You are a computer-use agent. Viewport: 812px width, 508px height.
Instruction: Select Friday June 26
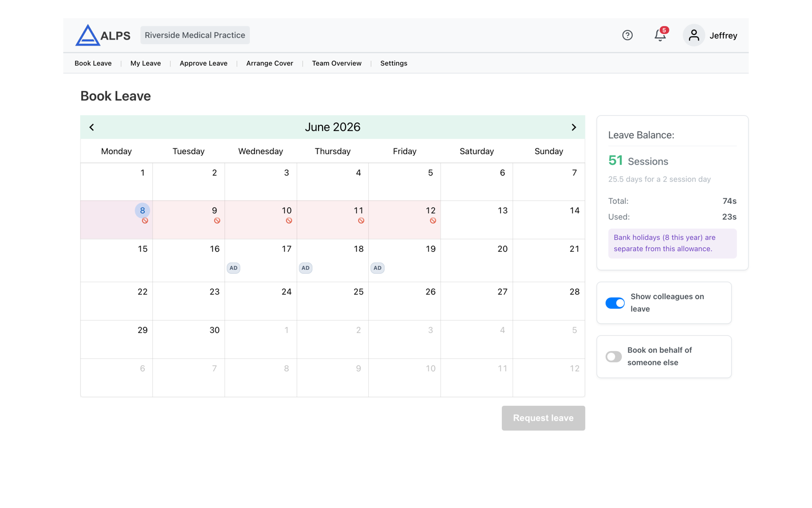pyautogui.click(x=405, y=301)
